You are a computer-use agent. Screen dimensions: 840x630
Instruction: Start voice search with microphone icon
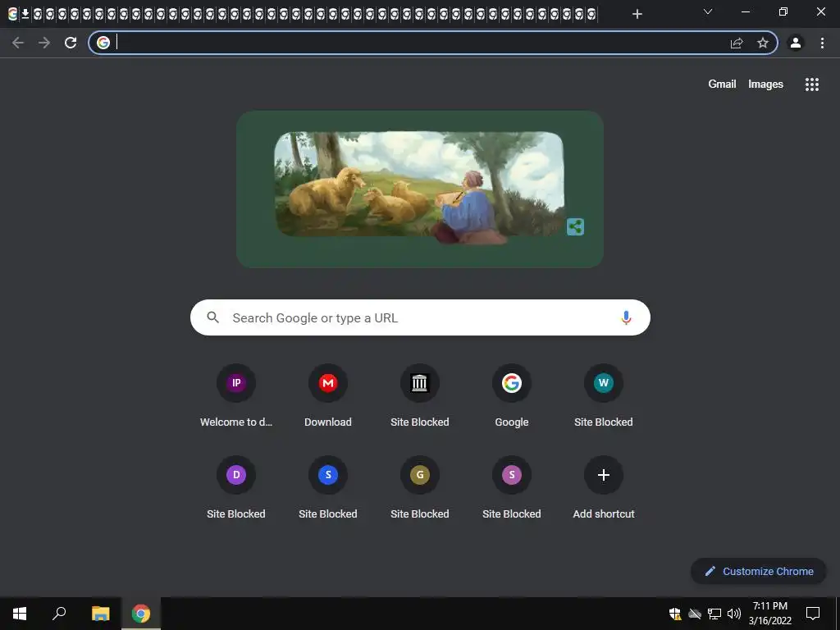coord(626,317)
